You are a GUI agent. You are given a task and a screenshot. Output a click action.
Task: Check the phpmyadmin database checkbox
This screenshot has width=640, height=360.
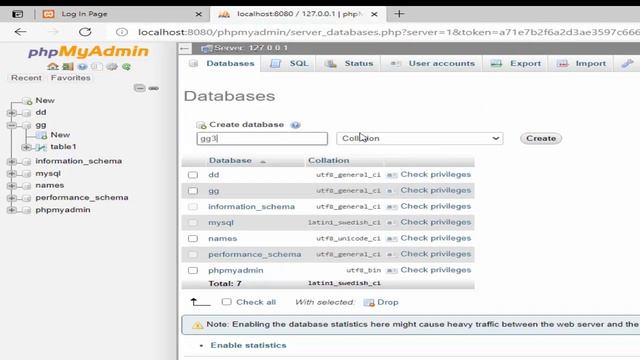(x=193, y=270)
